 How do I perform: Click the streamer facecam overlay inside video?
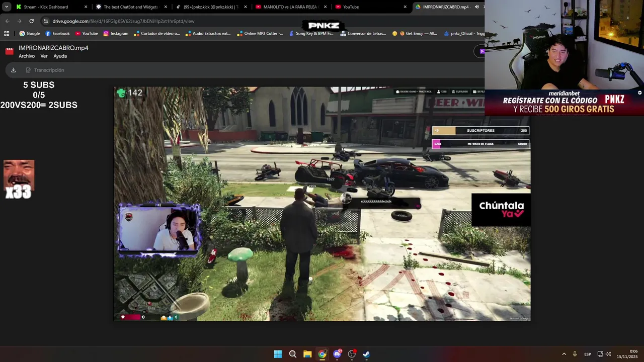click(x=158, y=229)
